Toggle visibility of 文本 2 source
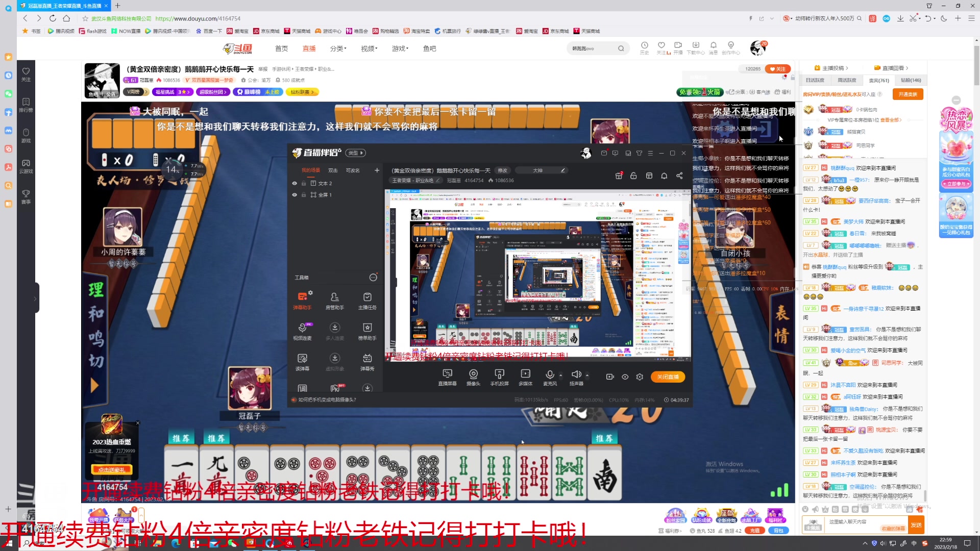 295,183
